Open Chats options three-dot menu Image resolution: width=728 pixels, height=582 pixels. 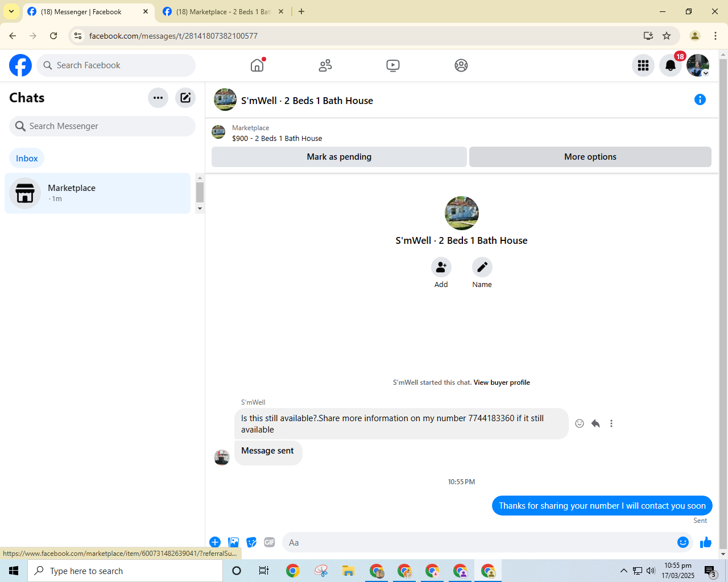[158, 98]
